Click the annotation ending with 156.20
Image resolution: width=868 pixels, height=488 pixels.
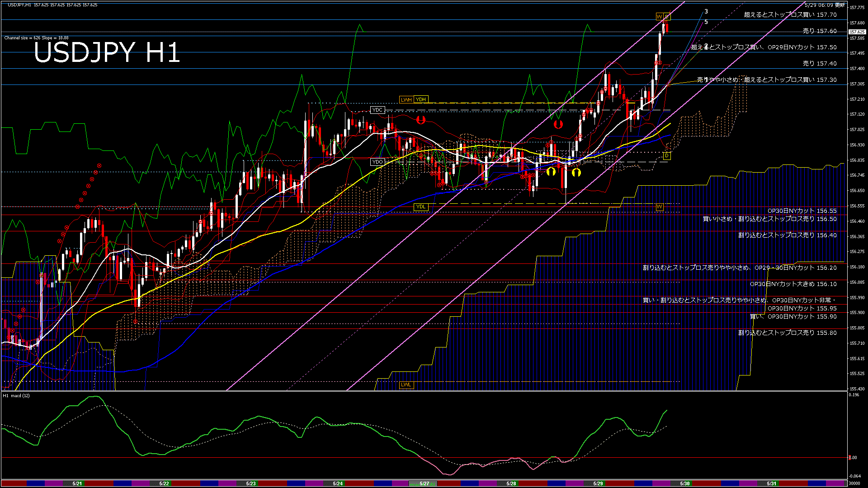click(x=740, y=268)
